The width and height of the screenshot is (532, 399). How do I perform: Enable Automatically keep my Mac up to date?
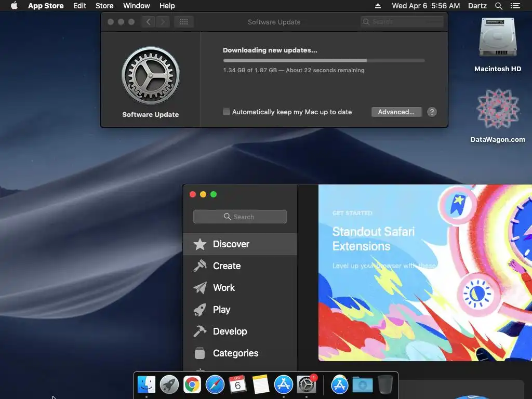pyautogui.click(x=227, y=112)
